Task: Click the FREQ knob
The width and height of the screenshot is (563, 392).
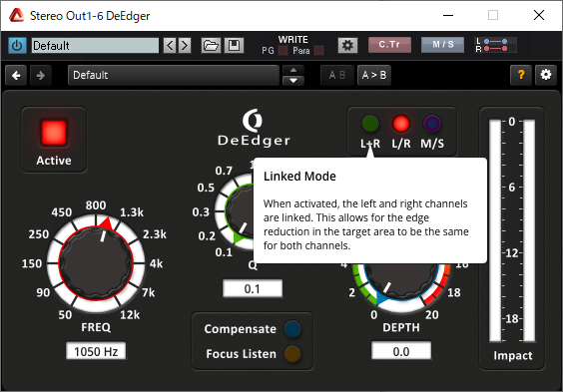Action: 96,263
